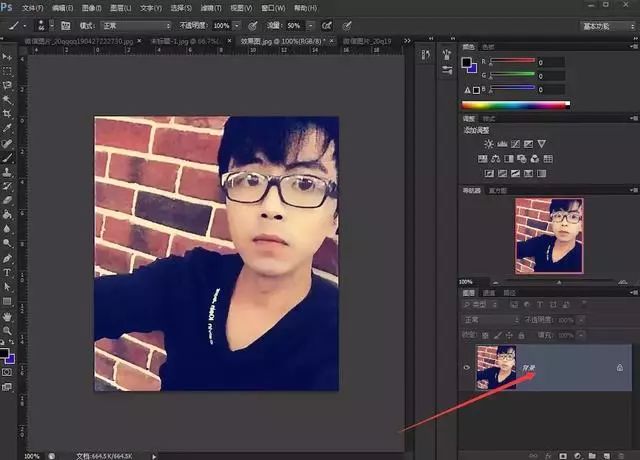Open the 图像(I) menu
Image resolution: width=640 pixels, height=460 pixels.
(x=91, y=7)
